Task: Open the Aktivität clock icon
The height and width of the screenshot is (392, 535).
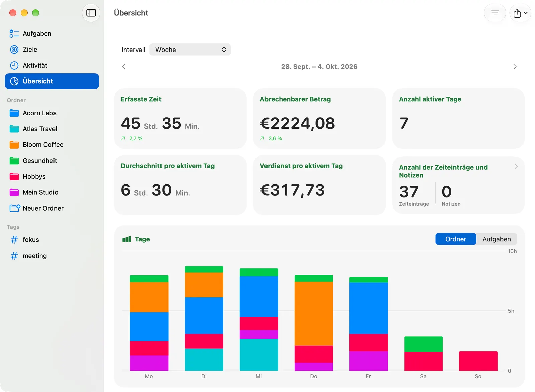Action: coord(14,65)
